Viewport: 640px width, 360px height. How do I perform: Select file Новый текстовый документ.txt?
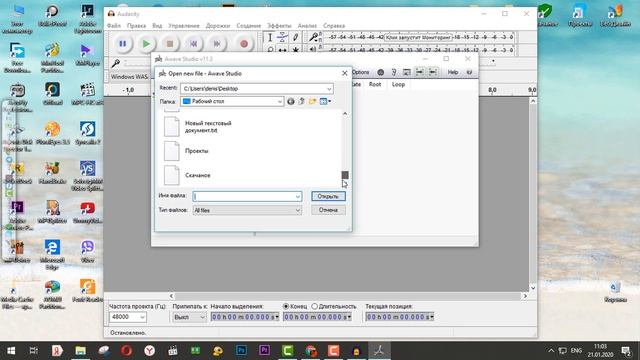pos(208,127)
